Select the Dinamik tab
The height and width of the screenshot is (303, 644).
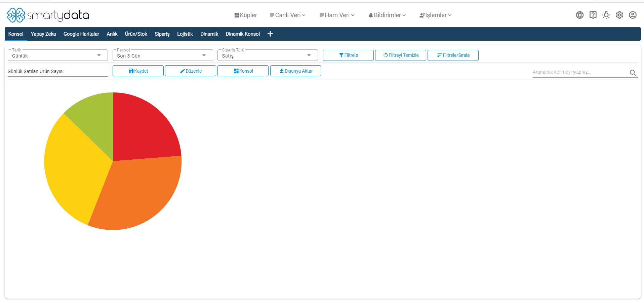point(209,34)
